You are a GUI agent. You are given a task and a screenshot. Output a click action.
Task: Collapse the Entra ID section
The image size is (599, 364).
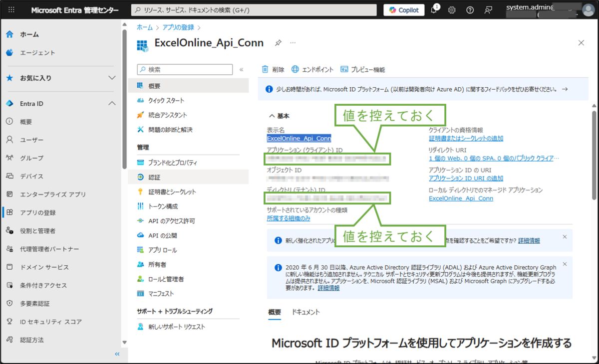coord(111,104)
